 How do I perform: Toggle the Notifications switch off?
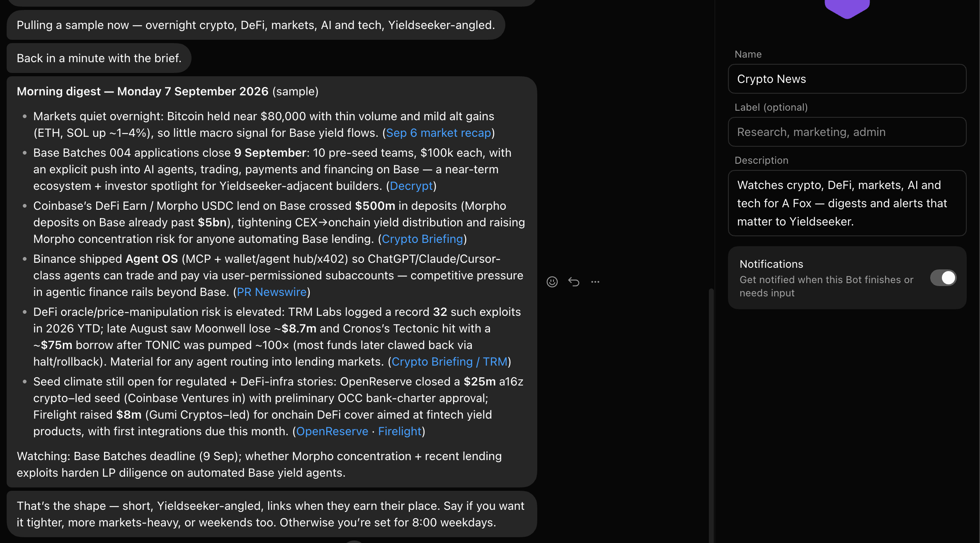[943, 278]
